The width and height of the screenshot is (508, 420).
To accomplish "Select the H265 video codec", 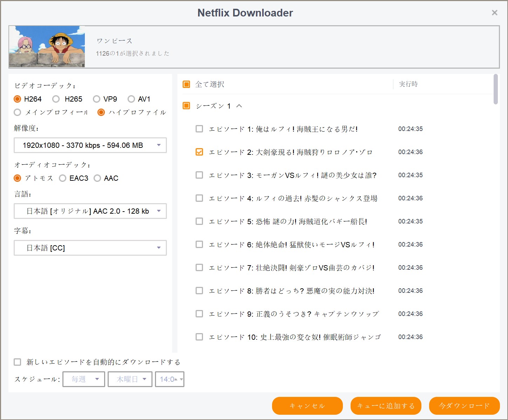I will coord(56,99).
